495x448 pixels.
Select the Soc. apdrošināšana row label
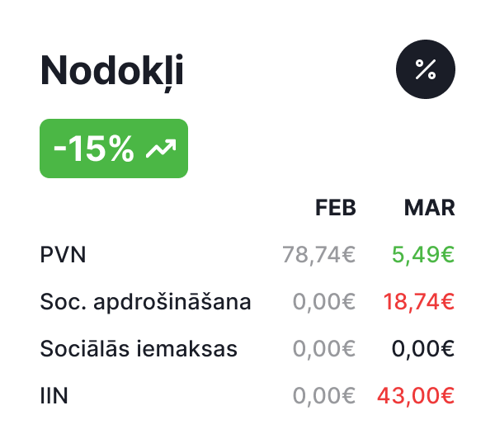click(x=145, y=302)
